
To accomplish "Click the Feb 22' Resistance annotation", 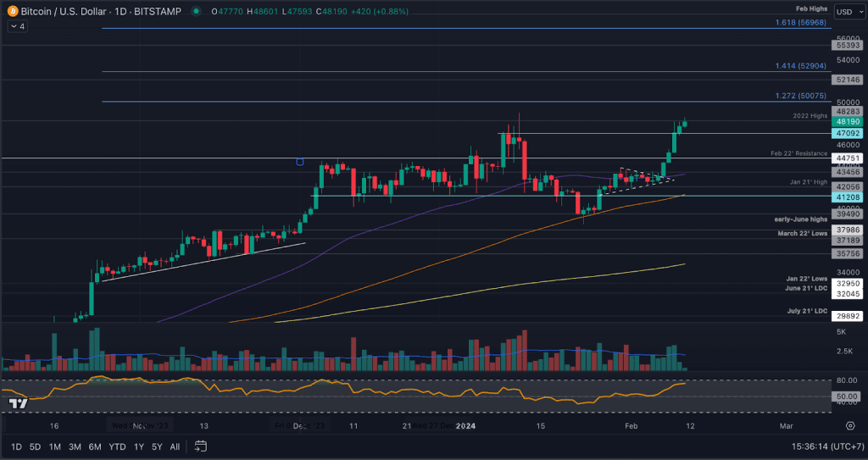I will [x=798, y=153].
